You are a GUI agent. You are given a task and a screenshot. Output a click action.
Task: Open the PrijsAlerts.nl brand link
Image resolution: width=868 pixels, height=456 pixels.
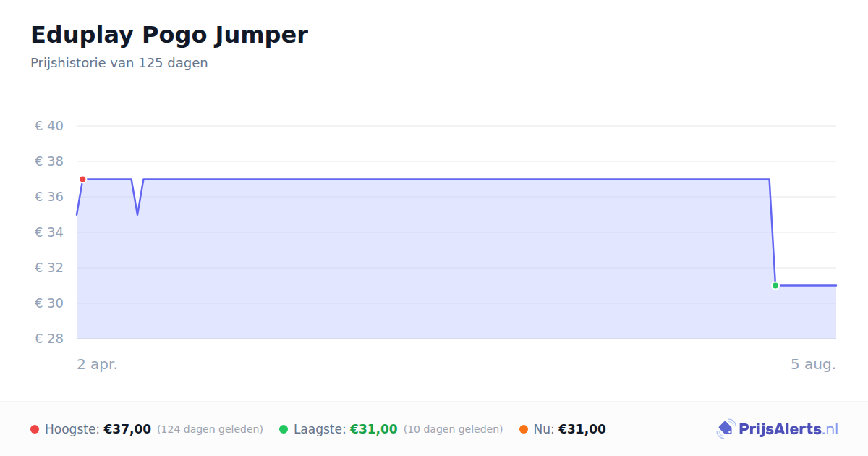[777, 429]
